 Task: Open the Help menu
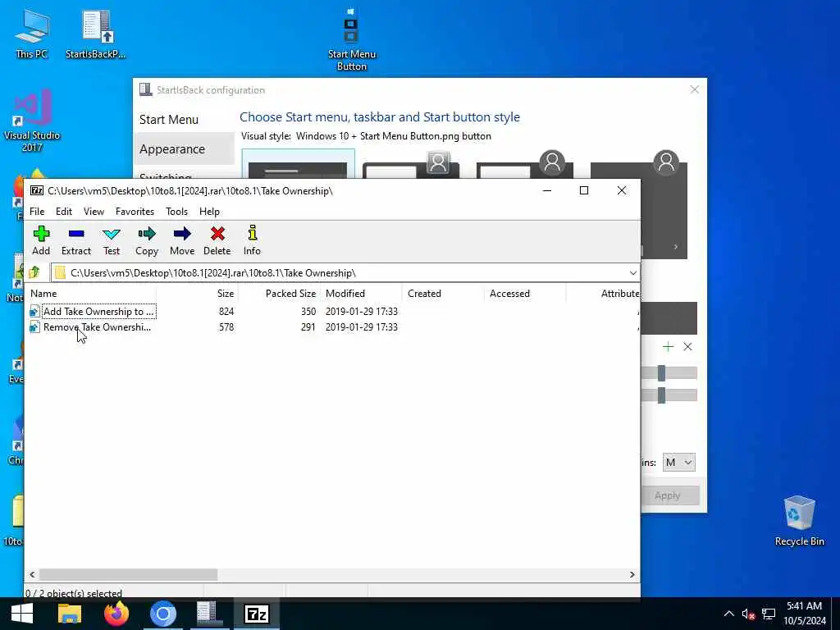tap(209, 212)
